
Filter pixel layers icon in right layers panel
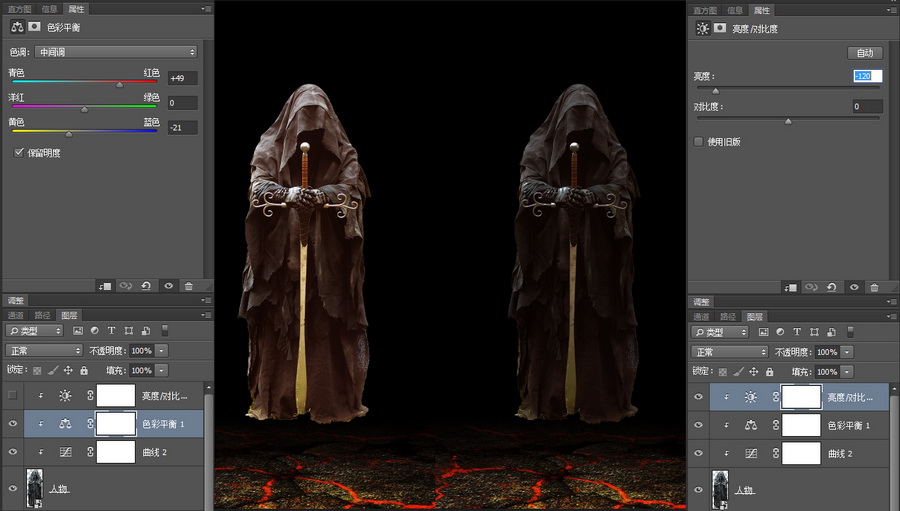click(763, 332)
